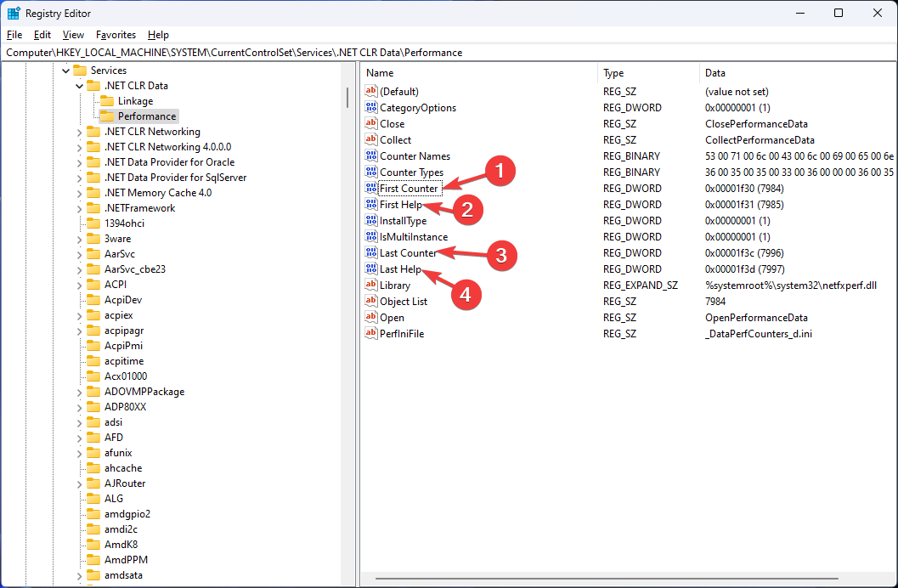Select the OpenPerformanceData data value
The width and height of the screenshot is (898, 588).
tap(756, 318)
